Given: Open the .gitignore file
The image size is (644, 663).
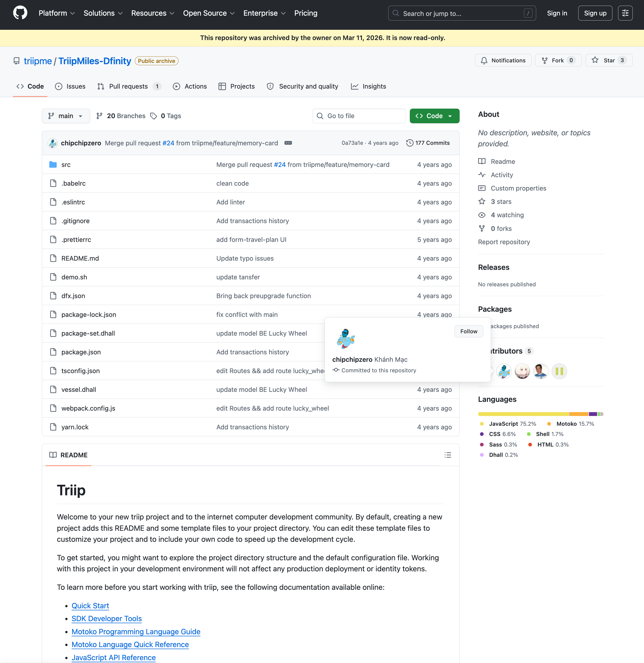Looking at the screenshot, I should coord(75,221).
